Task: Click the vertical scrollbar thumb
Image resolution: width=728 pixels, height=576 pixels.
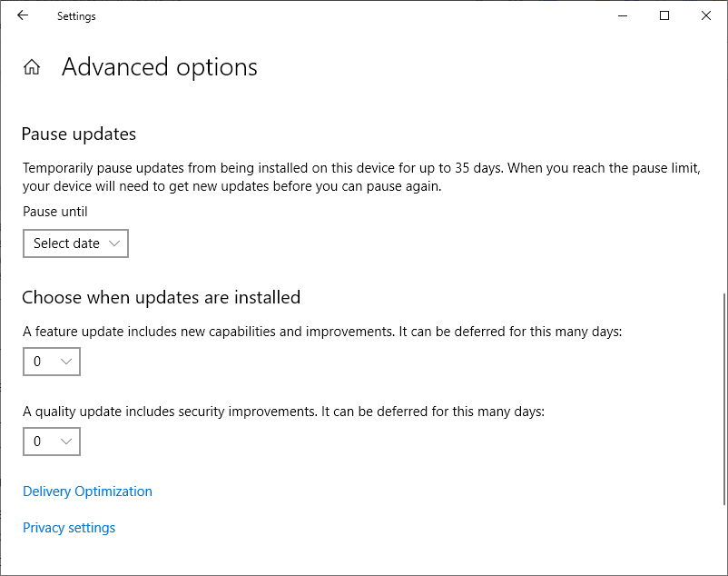Action: tap(724, 400)
